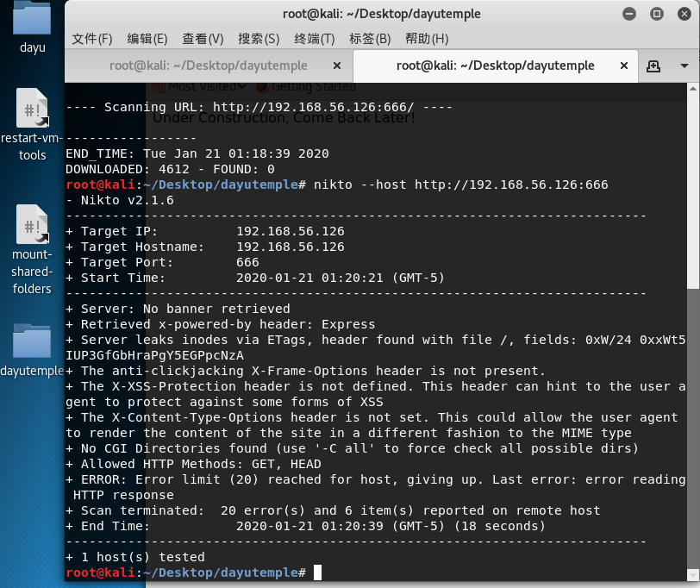700x588 pixels.
Task: Open the tab list dropdown arrow
Action: (x=684, y=66)
